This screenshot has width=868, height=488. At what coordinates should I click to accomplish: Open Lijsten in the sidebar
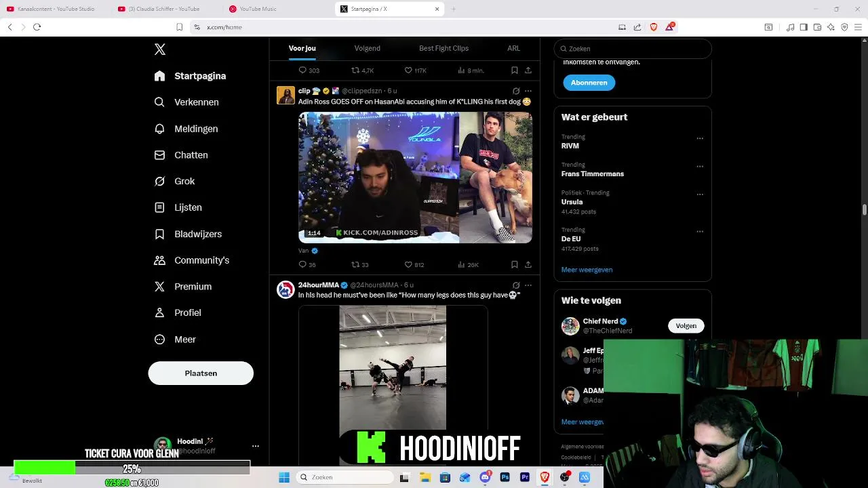tap(178, 207)
